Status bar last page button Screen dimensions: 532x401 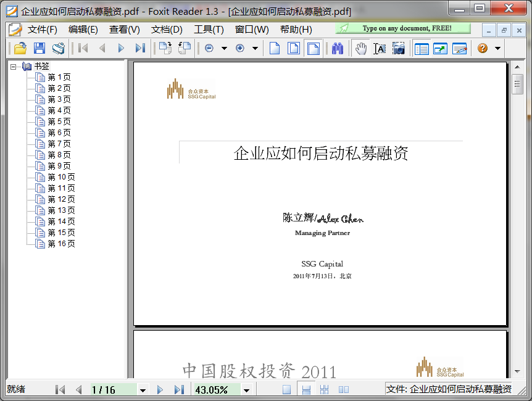click(179, 390)
